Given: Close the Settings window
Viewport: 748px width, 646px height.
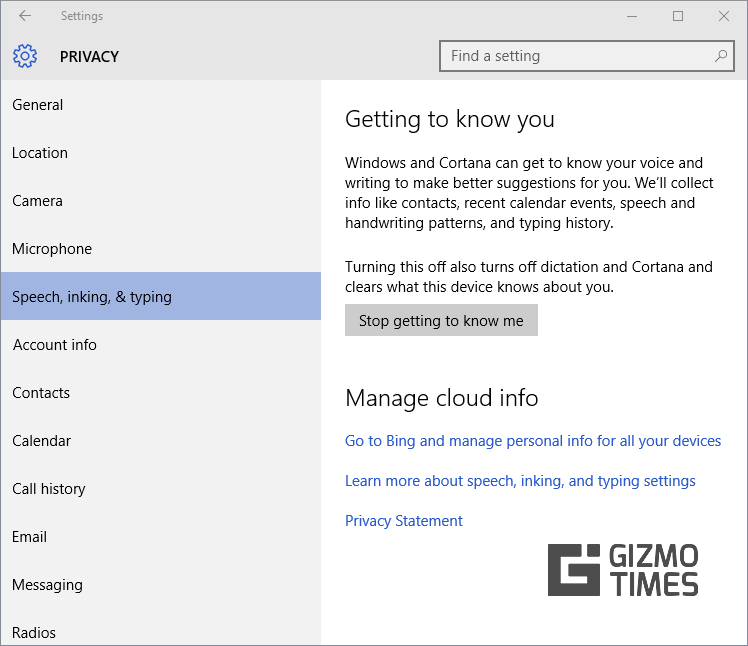Looking at the screenshot, I should pos(724,16).
